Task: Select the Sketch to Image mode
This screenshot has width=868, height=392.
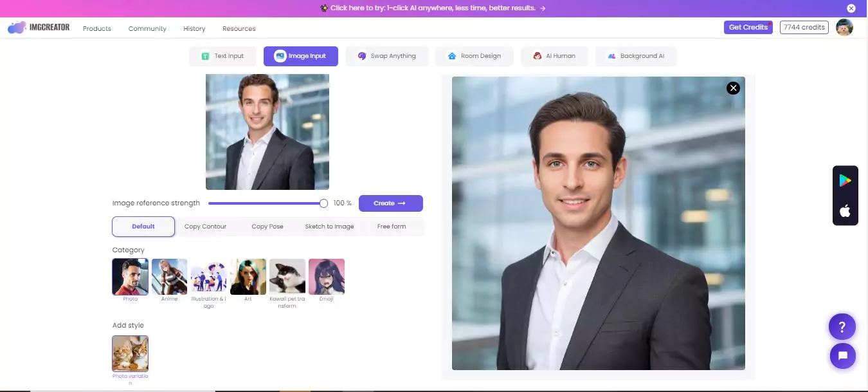Action: point(329,227)
